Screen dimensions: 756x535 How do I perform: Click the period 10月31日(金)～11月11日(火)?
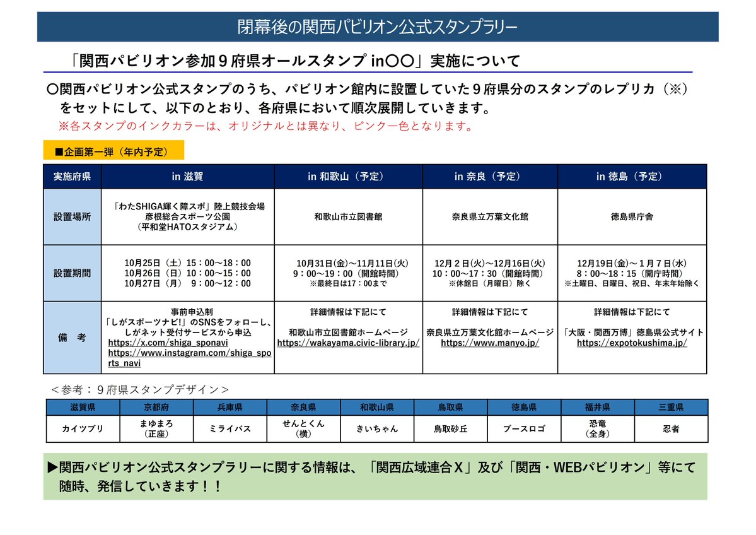click(x=352, y=264)
